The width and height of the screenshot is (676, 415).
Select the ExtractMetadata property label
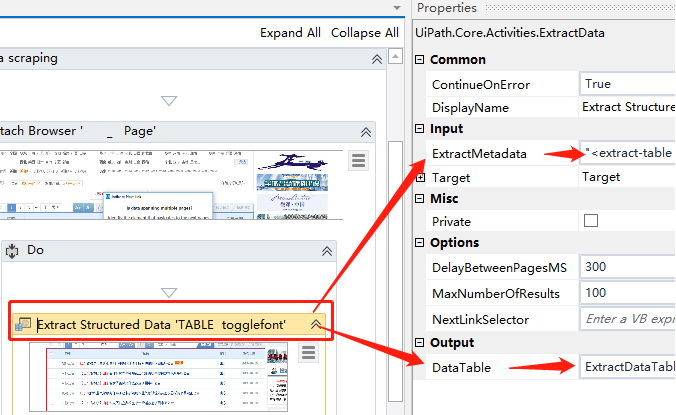[x=479, y=154]
